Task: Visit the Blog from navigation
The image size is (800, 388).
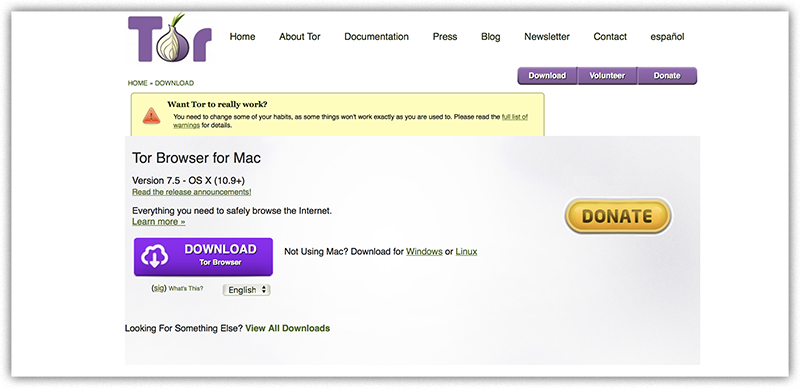Action: [x=490, y=37]
